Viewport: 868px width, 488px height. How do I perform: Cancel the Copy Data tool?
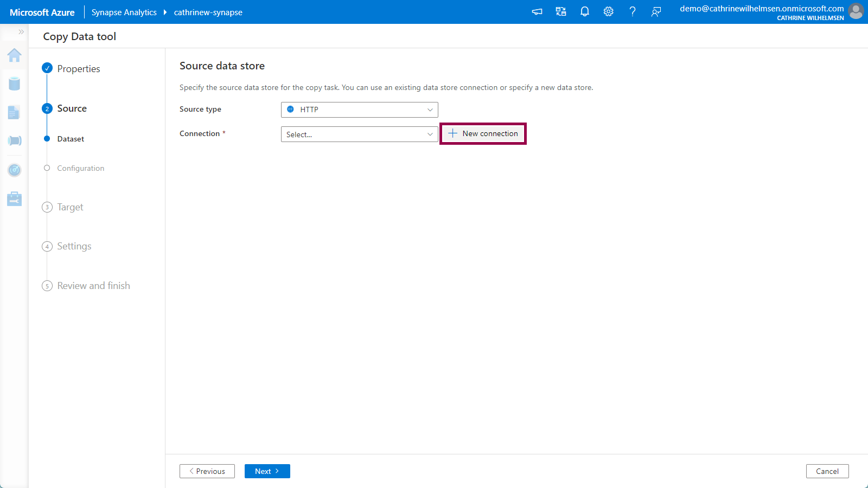point(827,471)
